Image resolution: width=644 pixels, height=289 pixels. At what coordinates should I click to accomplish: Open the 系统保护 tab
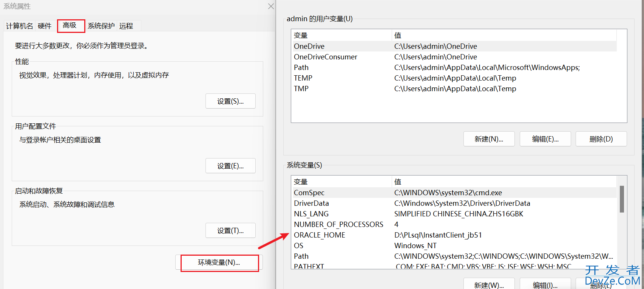(x=101, y=26)
